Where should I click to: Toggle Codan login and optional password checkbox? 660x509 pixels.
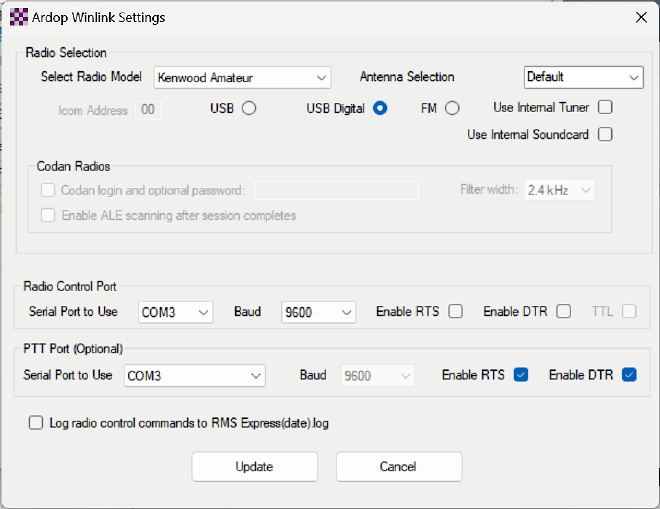(x=48, y=190)
